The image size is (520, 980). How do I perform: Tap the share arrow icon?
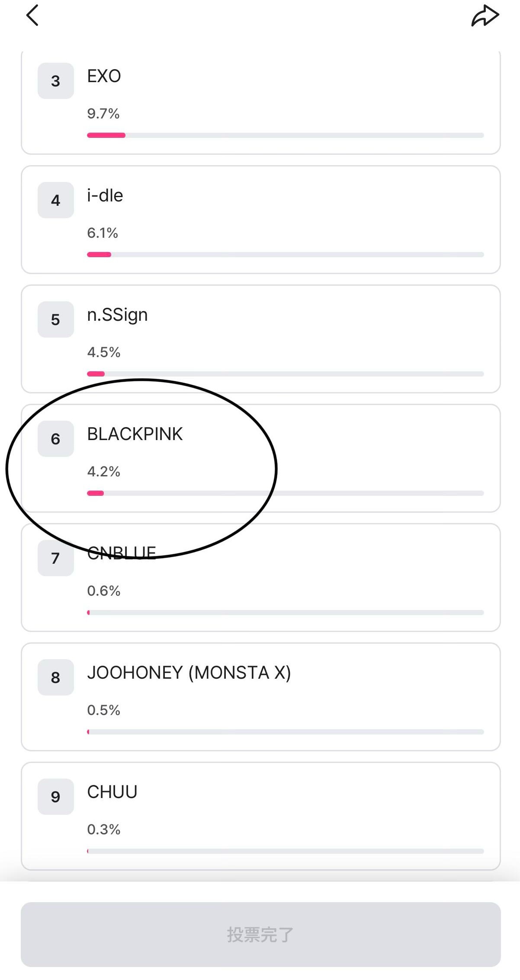[x=485, y=16]
